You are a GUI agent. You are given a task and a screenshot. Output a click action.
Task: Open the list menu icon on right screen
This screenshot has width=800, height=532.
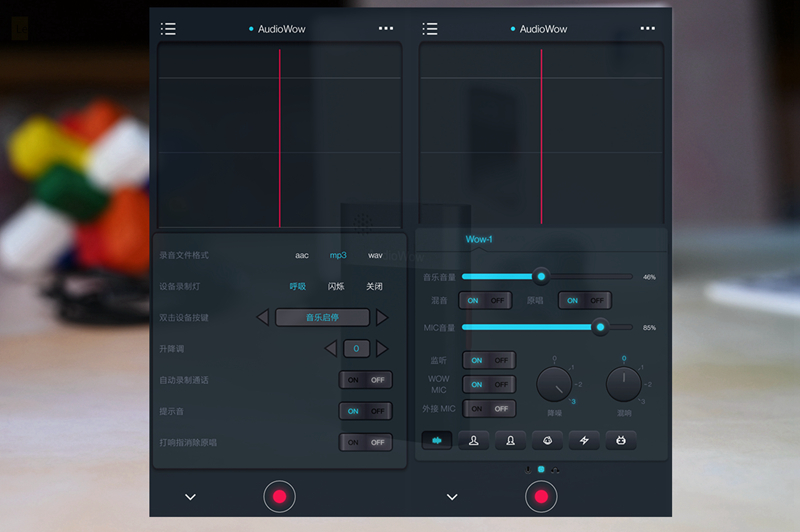[x=430, y=29]
